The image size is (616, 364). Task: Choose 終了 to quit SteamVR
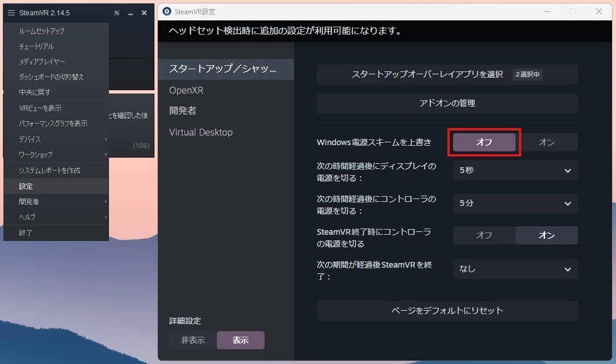coord(56,232)
